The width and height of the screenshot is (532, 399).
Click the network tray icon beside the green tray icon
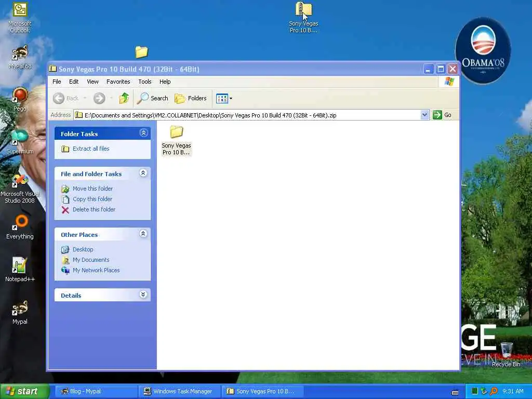tap(484, 391)
